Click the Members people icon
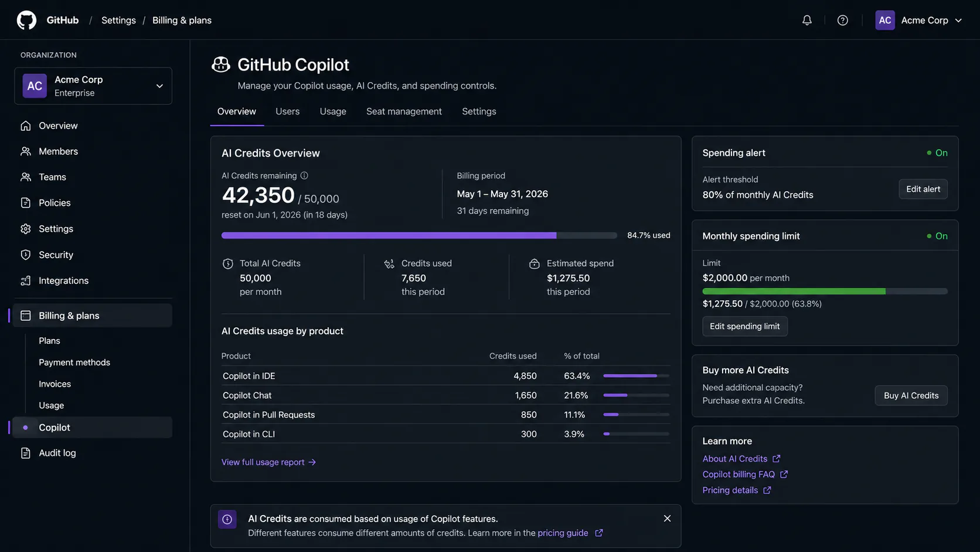 pyautogui.click(x=25, y=151)
